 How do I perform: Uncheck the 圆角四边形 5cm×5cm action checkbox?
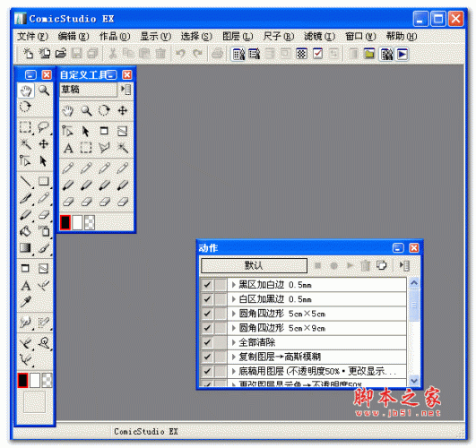coord(207,314)
